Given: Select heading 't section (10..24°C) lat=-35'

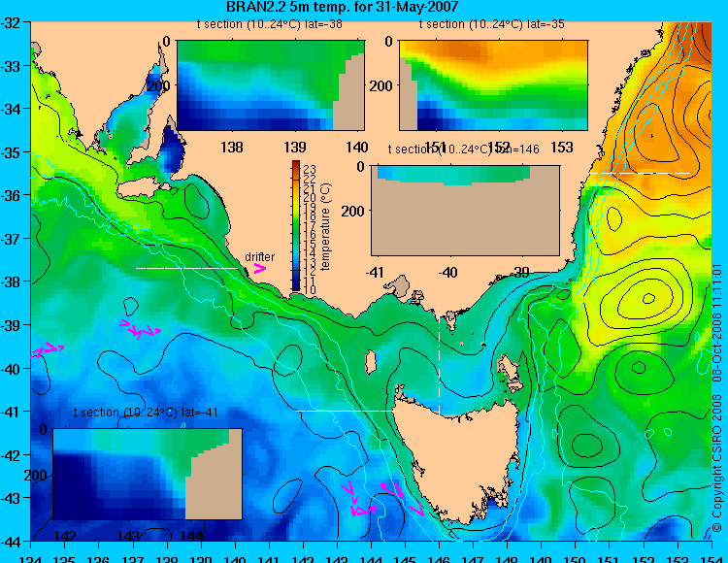Looking at the screenshot, I should pos(492,24).
